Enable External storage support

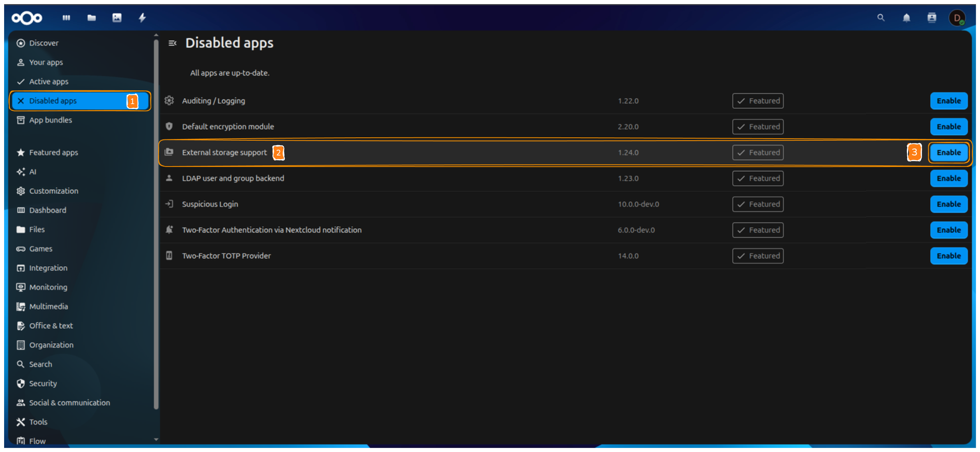coord(948,152)
